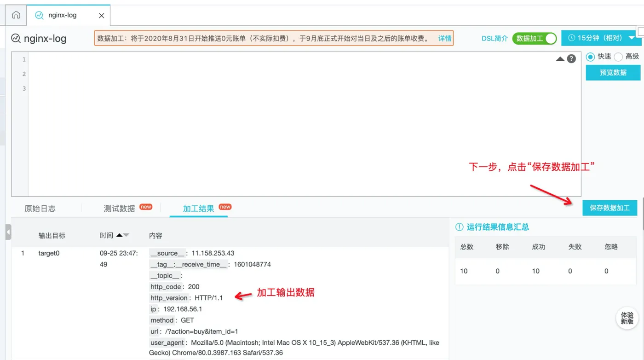Viewport: 644px width, 360px height.
Task: Switch to the 原始日志 tab
Action: tap(40, 209)
